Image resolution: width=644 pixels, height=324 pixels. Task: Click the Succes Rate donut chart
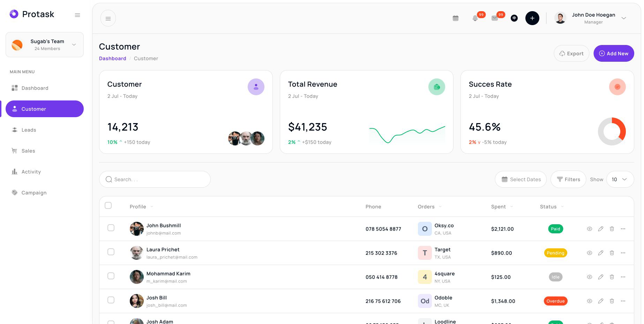(x=612, y=131)
